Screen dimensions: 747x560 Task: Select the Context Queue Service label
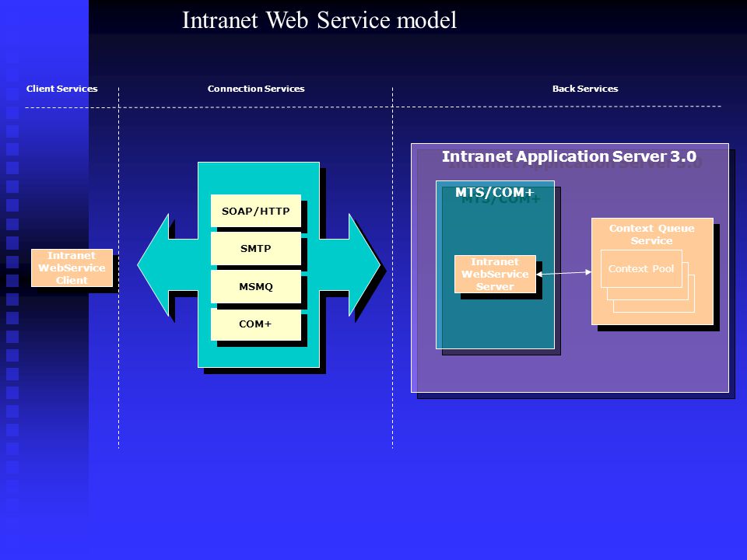652,234
